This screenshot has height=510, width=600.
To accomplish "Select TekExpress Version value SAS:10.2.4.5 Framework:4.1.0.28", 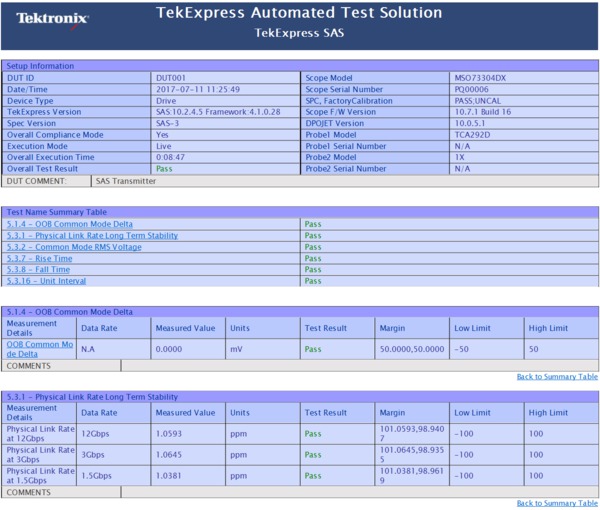I will [x=218, y=112].
